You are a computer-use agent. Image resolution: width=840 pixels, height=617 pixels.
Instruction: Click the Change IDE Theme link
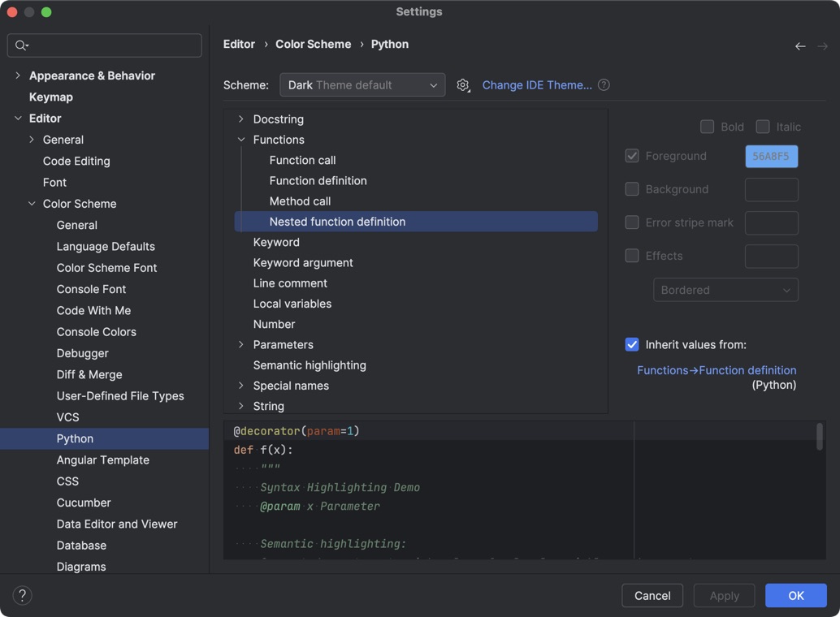[x=538, y=84]
